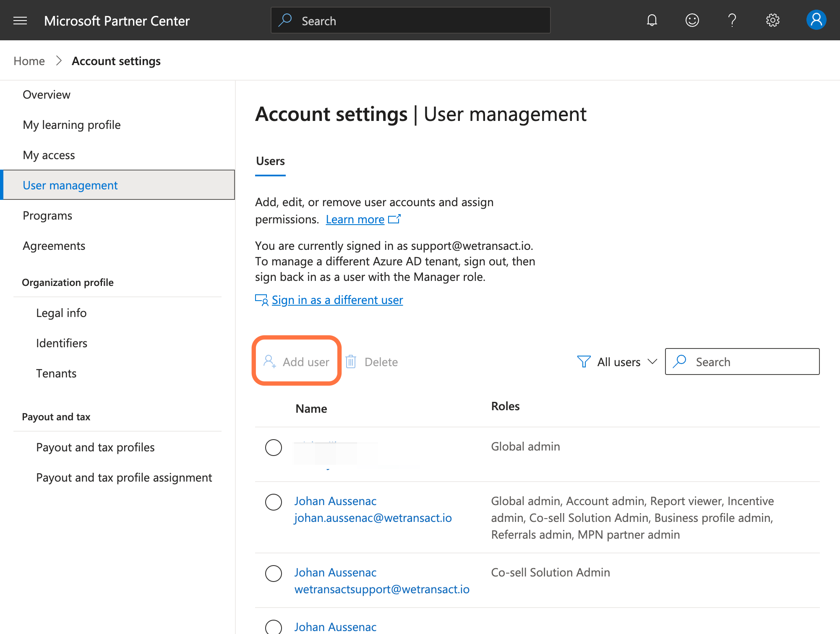Viewport: 840px width, 634px height.
Task: Follow the Learn more link
Action: (355, 219)
